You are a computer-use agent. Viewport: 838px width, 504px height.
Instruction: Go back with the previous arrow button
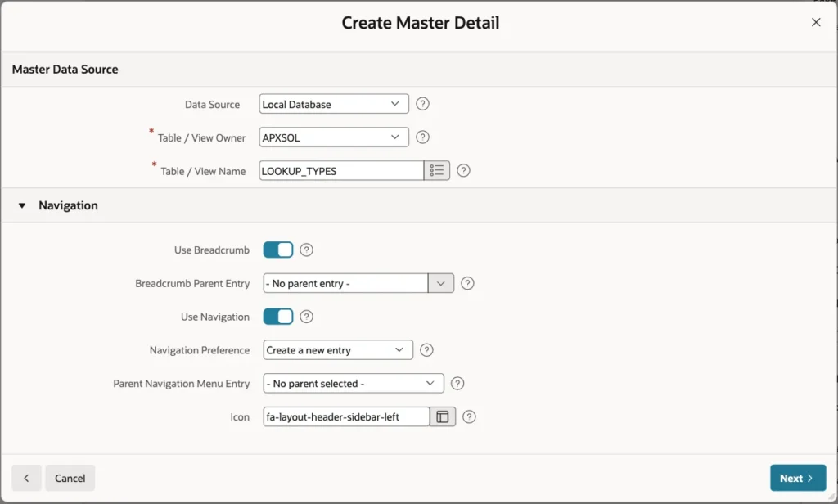[x=26, y=478]
